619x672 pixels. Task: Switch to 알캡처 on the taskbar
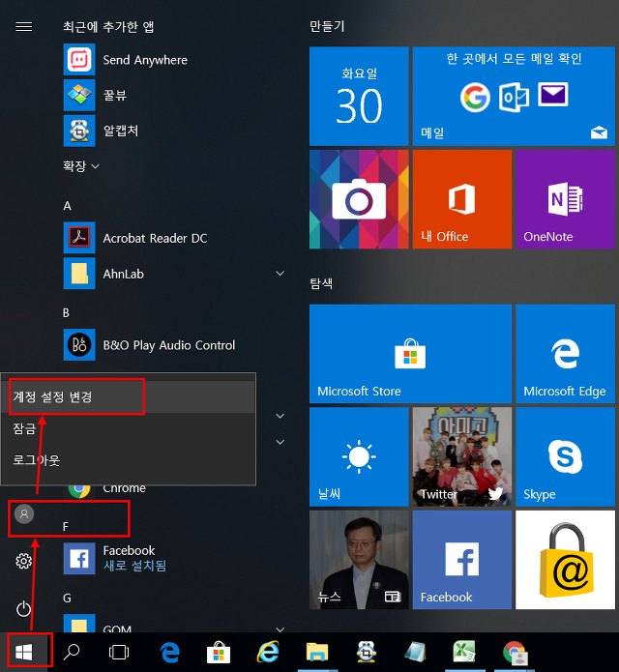point(367,652)
